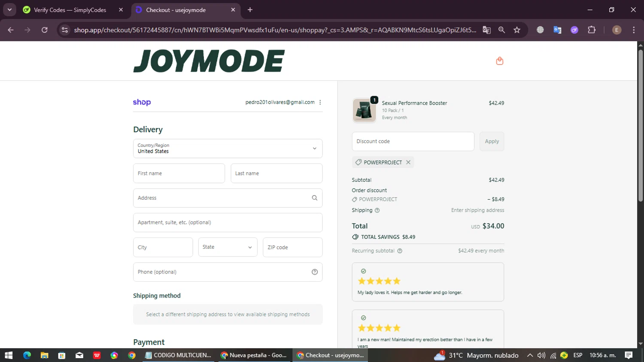644x362 pixels.
Task: Open account options menu beside email
Action: coord(320,102)
